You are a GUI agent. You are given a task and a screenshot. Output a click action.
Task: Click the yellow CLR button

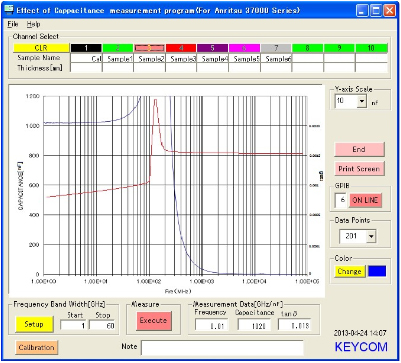(x=41, y=48)
